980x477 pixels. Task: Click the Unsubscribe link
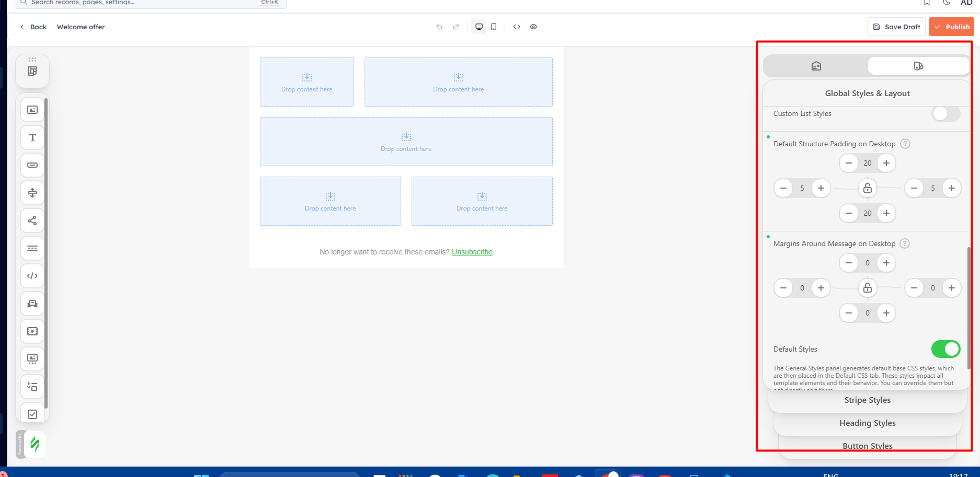point(472,252)
